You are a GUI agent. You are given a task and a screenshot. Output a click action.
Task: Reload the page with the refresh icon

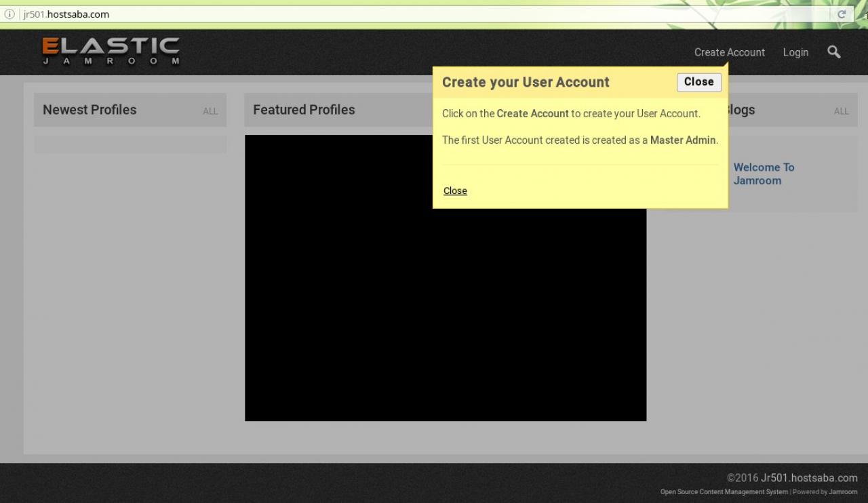[x=842, y=14]
